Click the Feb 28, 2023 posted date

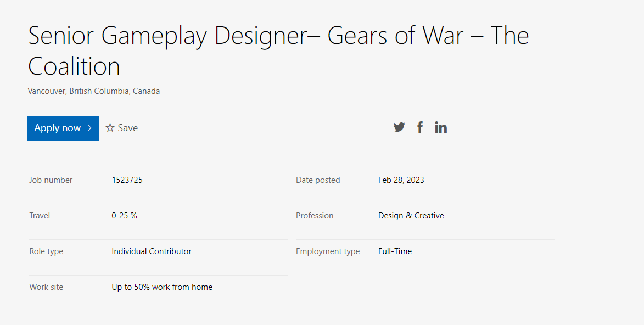point(401,180)
